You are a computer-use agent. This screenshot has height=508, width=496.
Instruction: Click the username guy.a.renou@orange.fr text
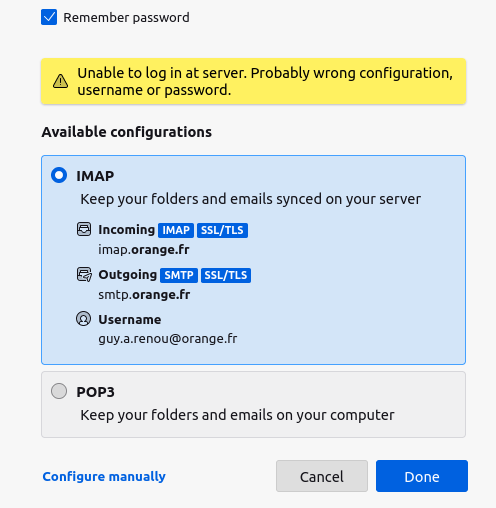(x=168, y=339)
